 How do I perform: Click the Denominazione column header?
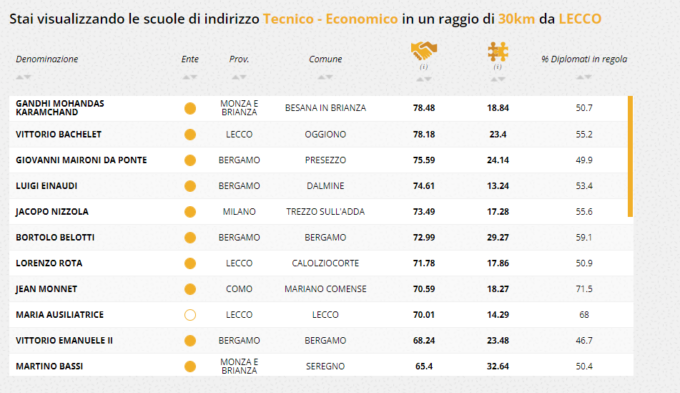pos(47,59)
